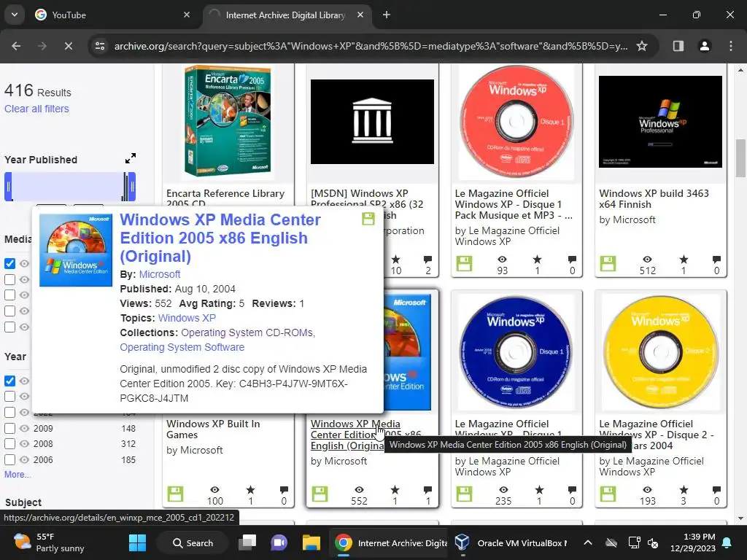This screenshot has width=747, height=560.
Task: Click the software icon in the hover popup
Action: (x=368, y=219)
